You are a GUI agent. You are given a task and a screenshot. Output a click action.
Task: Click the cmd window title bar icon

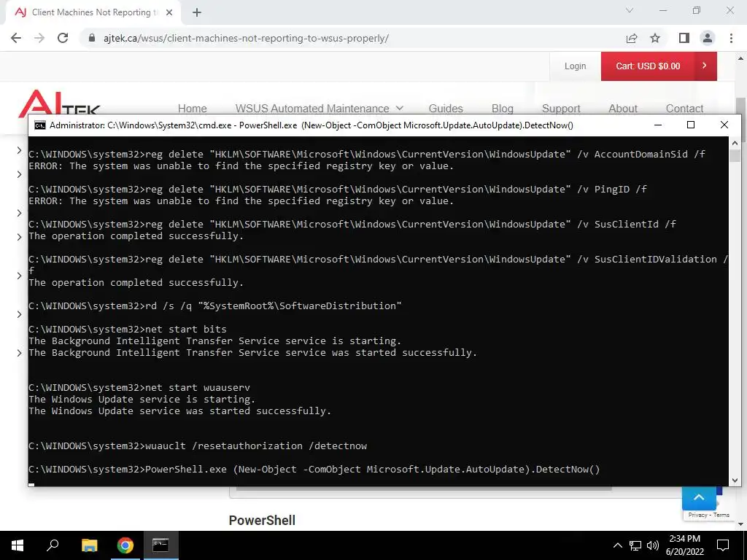coord(40,125)
